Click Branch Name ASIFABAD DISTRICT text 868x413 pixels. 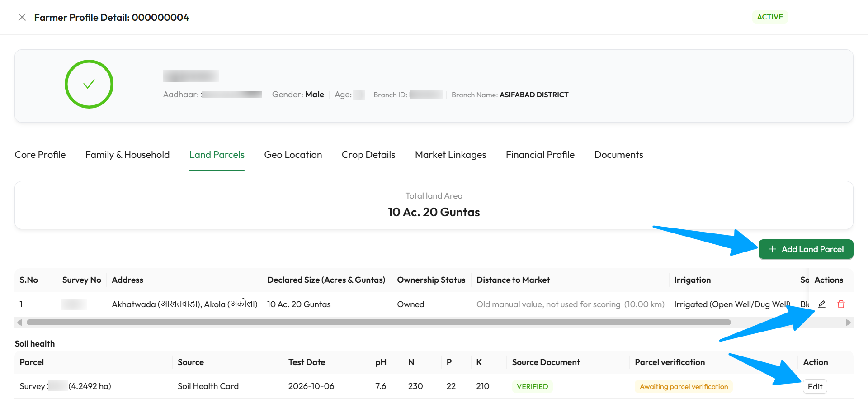[510, 95]
